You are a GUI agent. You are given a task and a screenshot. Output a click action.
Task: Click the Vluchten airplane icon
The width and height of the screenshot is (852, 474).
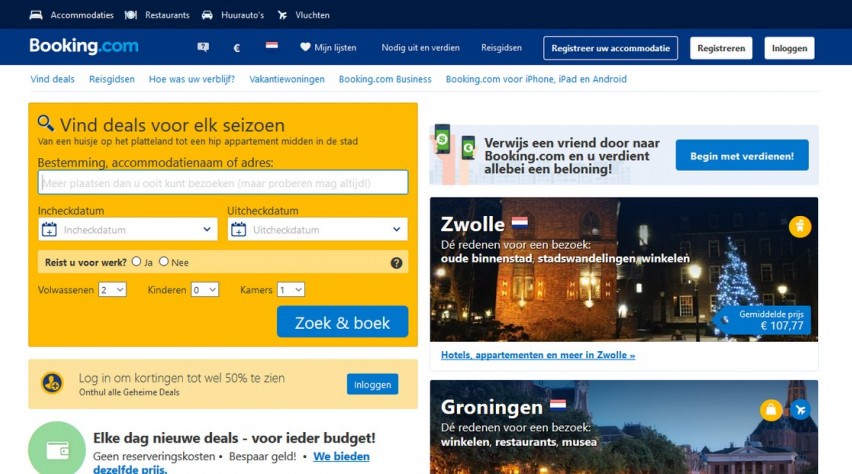[x=282, y=15]
